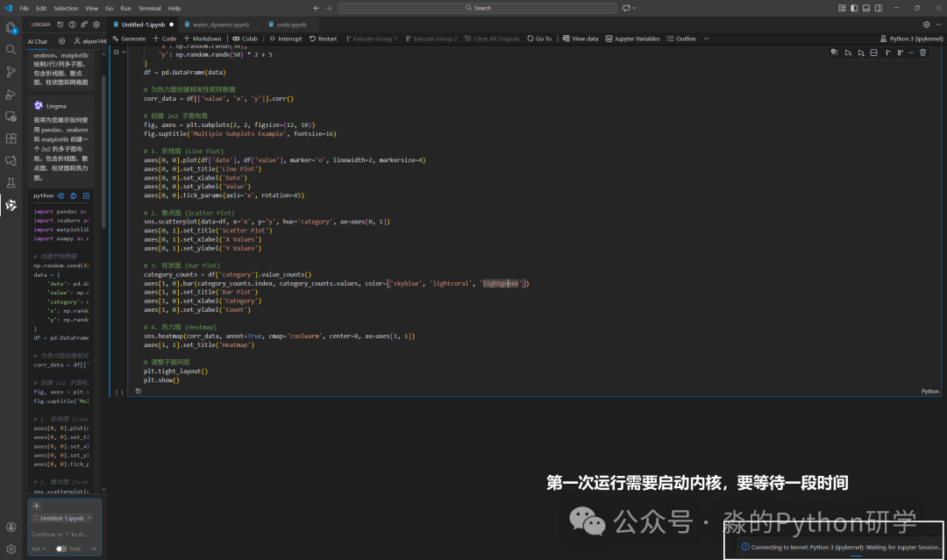Open the Extensions view
The image size is (947, 560).
tap(11, 138)
